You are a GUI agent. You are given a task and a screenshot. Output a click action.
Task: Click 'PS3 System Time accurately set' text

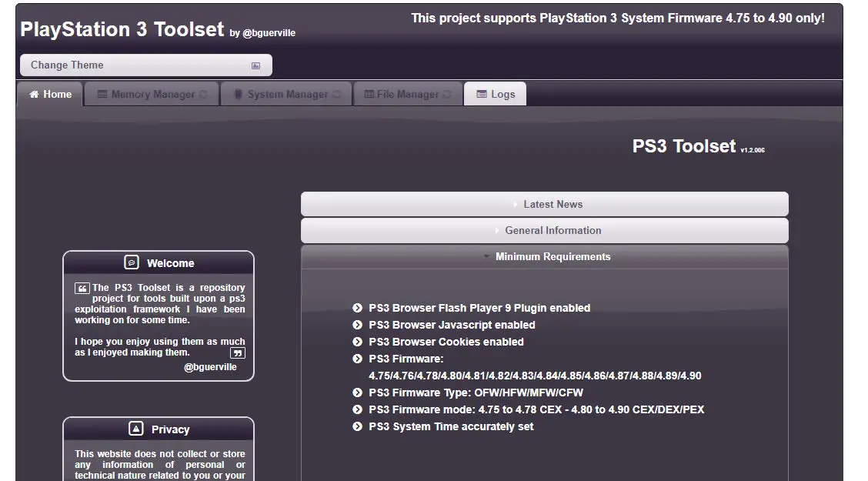451,426
